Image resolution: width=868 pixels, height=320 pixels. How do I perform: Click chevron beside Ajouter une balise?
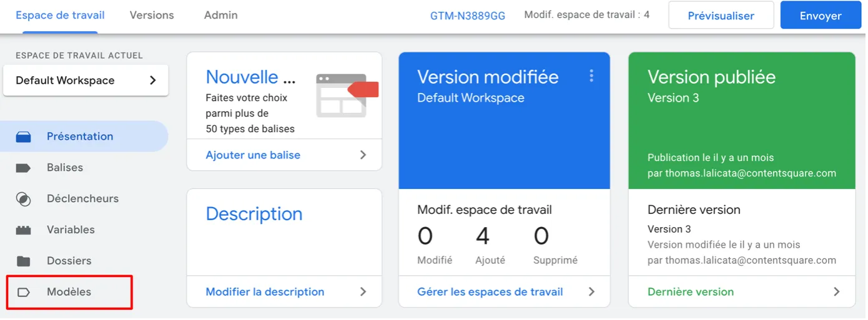click(x=363, y=155)
